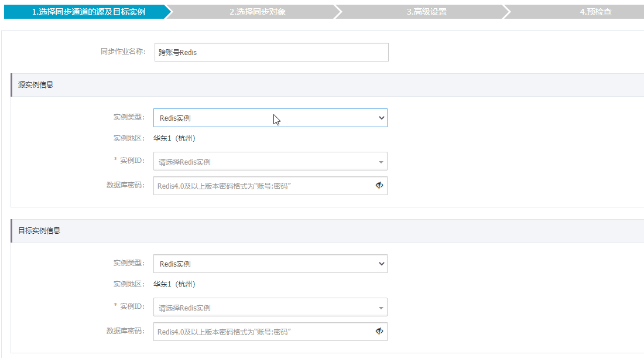644x358 pixels.
Task: Go to step 2 选择同步对象
Action: (258, 12)
